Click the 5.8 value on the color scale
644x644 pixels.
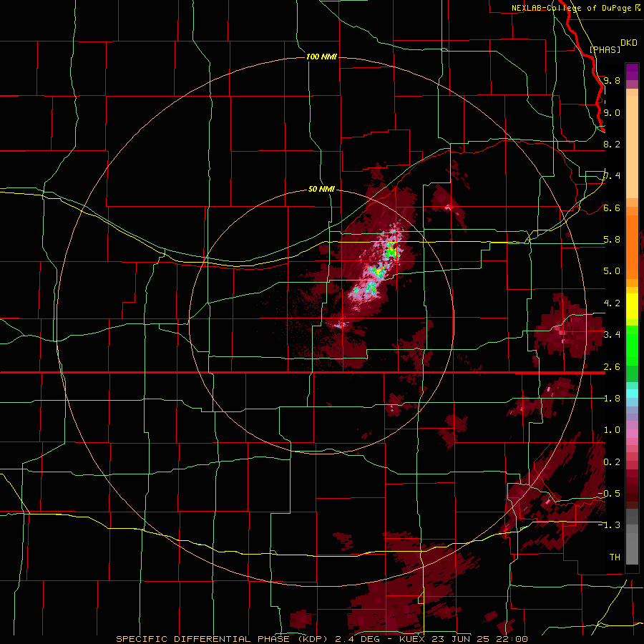click(x=612, y=239)
